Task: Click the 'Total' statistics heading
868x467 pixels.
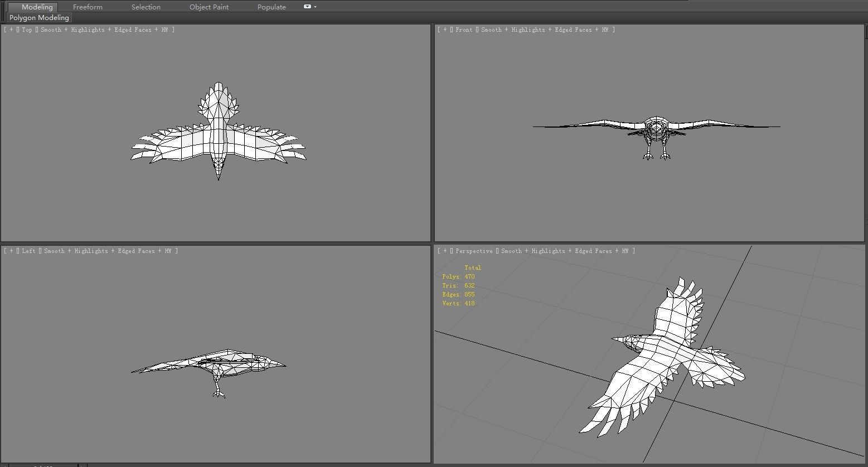Action: [x=473, y=267]
